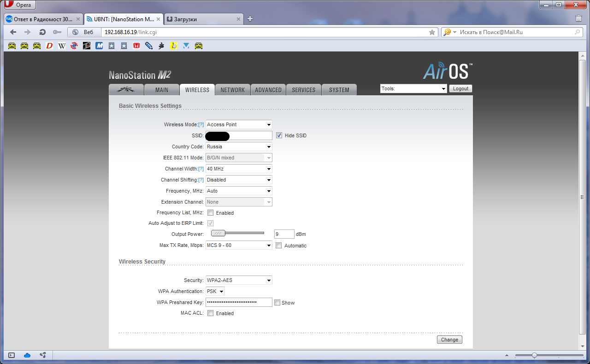Open the red D bookmark icon
Viewport: 590px width, 364px height.
(x=49, y=46)
